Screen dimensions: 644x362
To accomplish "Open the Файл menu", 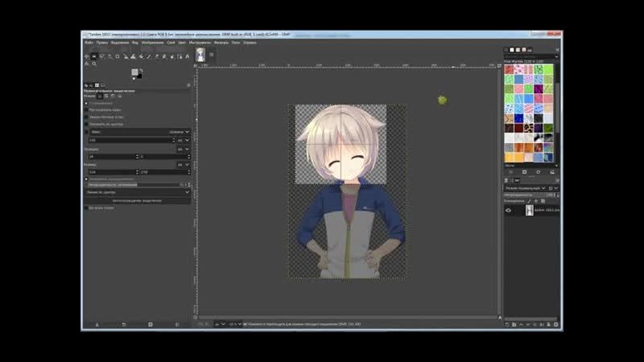I will click(89, 43).
